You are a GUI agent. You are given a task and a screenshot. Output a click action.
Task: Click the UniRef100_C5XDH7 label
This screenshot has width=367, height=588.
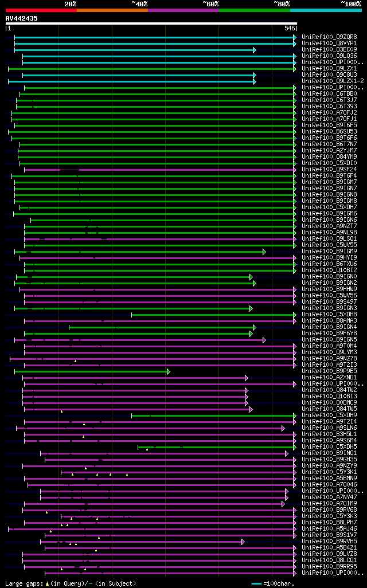[x=330, y=207]
